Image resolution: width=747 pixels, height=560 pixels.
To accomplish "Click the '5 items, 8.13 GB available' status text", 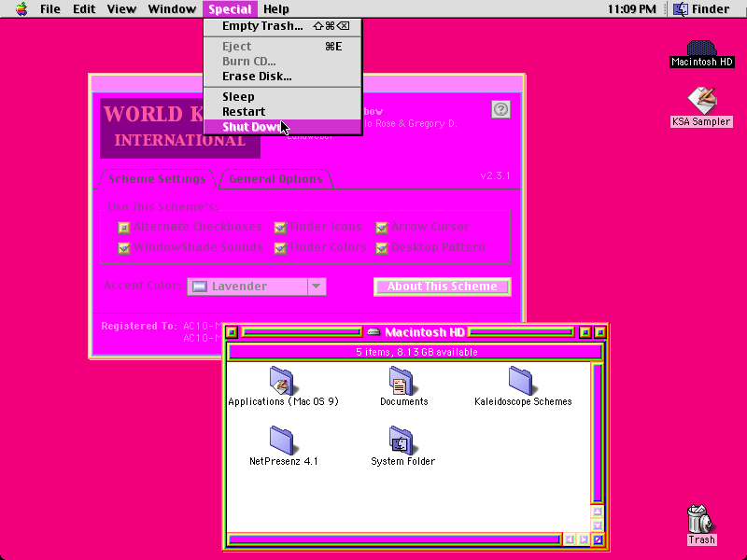I will pyautogui.click(x=416, y=352).
